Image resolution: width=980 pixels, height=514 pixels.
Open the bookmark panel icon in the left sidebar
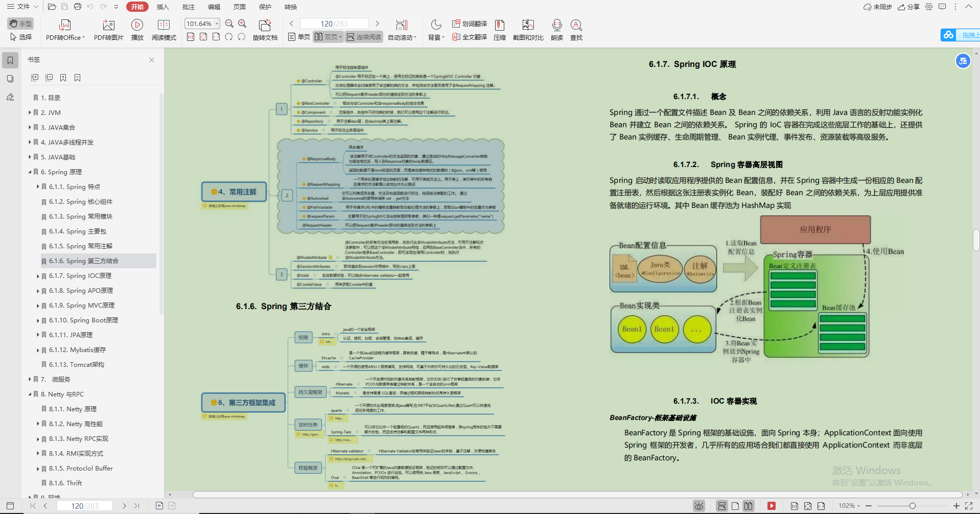(10, 60)
